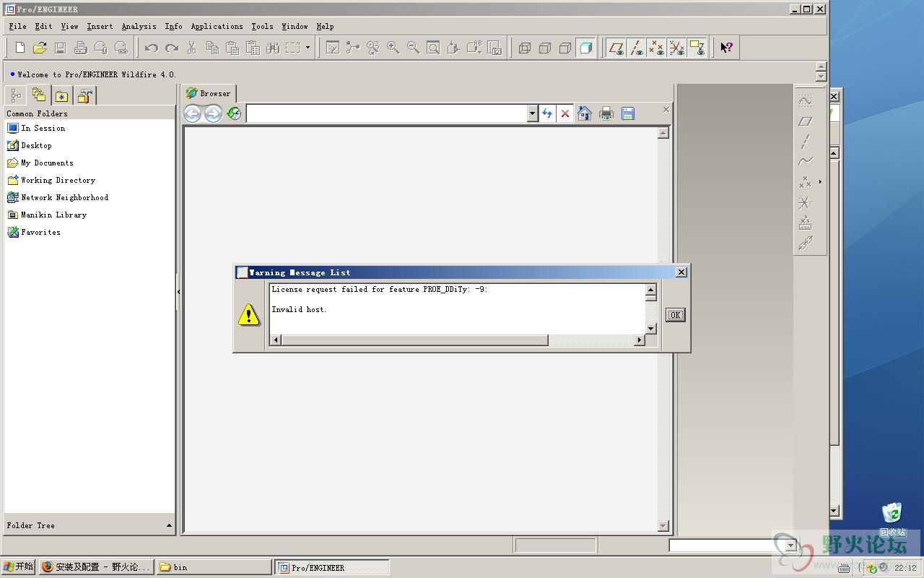The height and width of the screenshot is (578, 924).
Task: Click the browser Home house icon
Action: (x=585, y=113)
